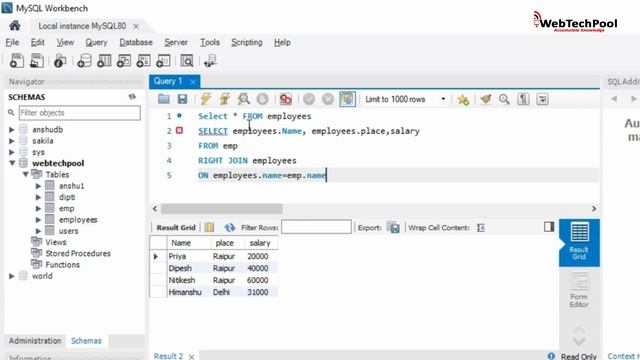640x360 pixels.
Task: Commit the transaction icon
Action: tap(309, 99)
